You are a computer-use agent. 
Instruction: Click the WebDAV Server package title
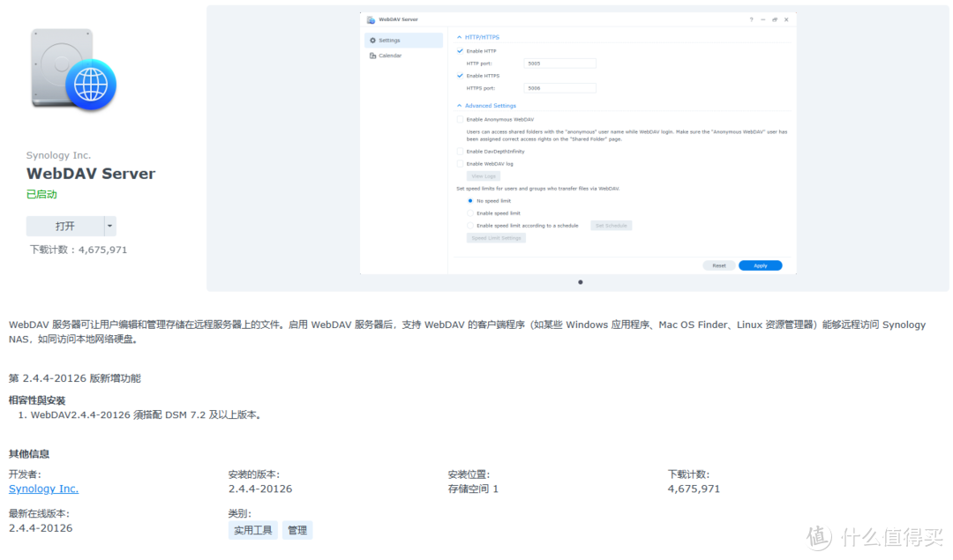91,174
